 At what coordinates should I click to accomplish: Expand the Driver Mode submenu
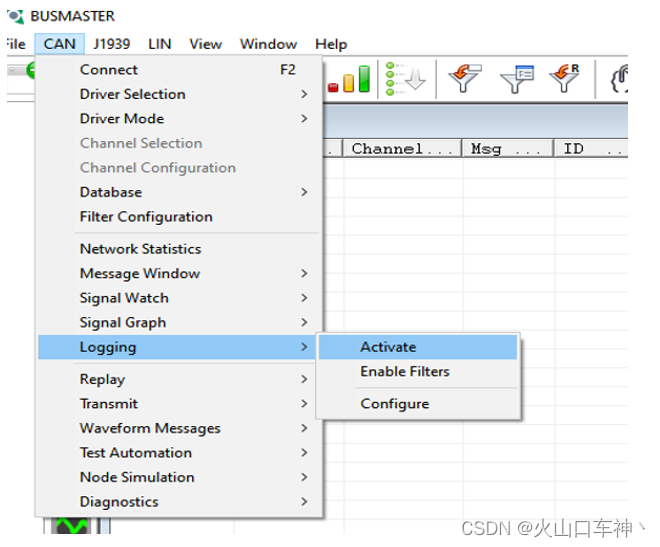179,118
